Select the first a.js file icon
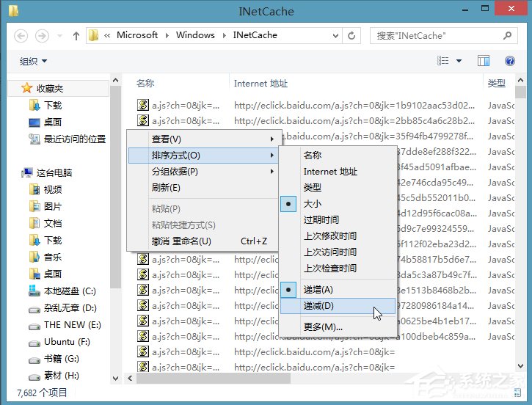 coord(144,105)
